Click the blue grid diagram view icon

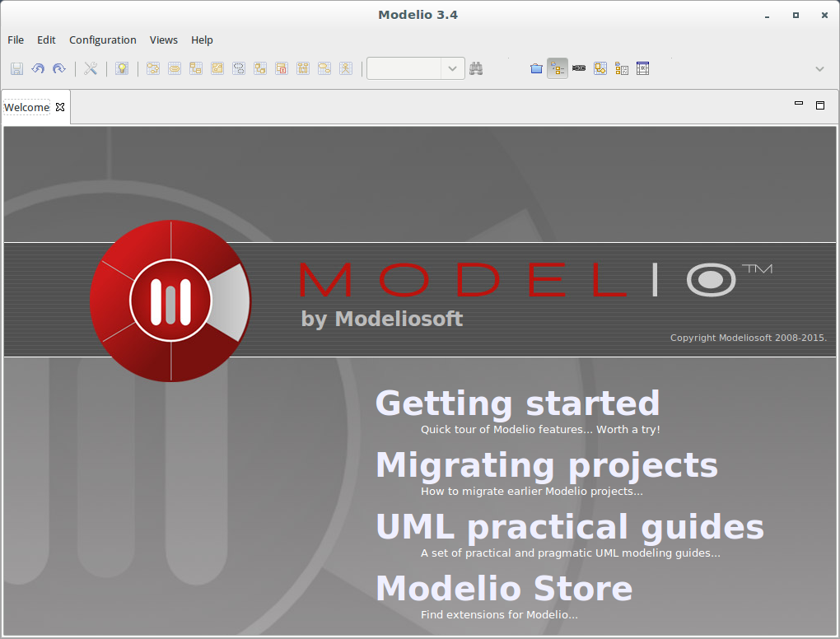pyautogui.click(x=600, y=68)
